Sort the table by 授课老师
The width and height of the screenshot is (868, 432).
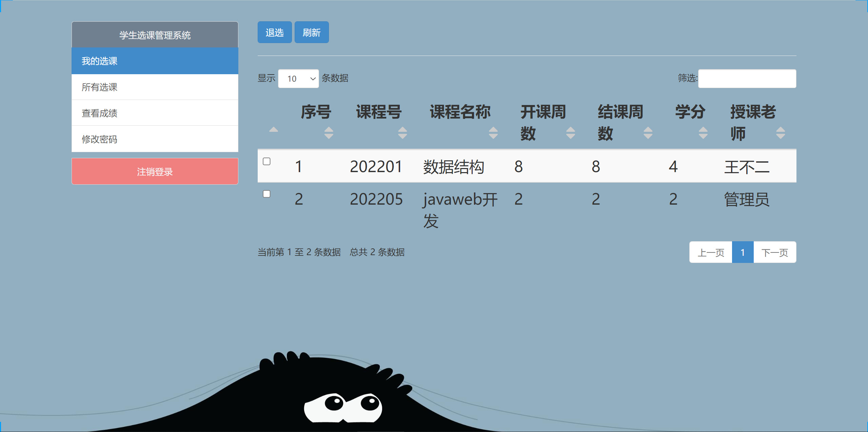pos(781,133)
